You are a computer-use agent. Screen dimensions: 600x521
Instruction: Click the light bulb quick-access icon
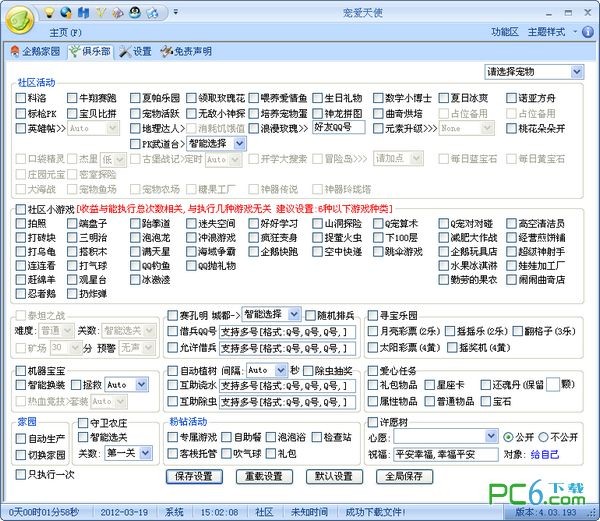tap(49, 13)
